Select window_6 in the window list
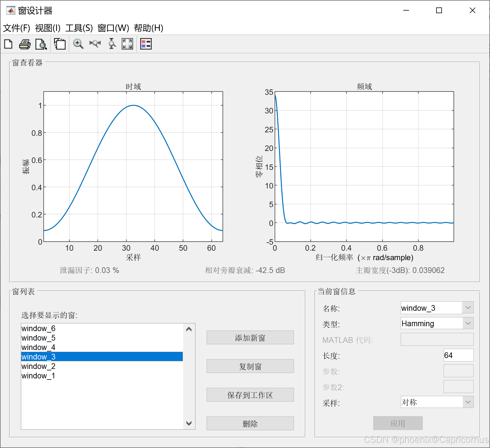Screen dimensions: 490x448 click(102, 328)
